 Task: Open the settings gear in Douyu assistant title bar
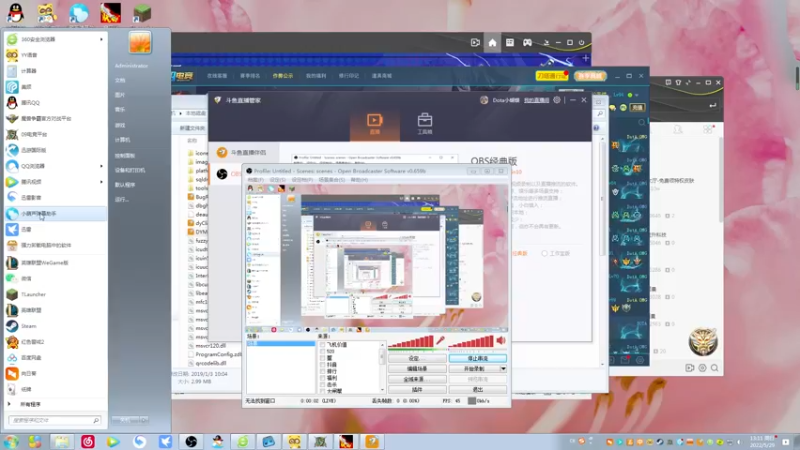(557, 100)
